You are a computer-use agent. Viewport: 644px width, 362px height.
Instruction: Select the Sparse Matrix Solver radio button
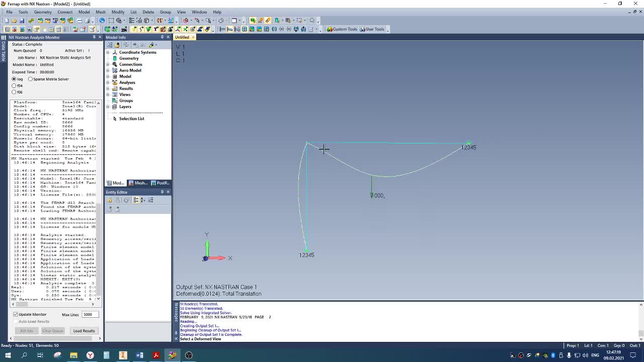31,79
